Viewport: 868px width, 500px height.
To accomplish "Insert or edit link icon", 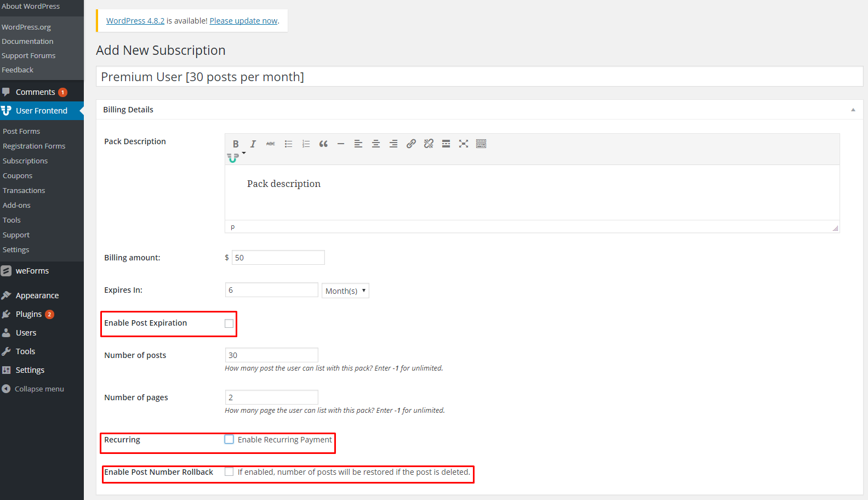I will pyautogui.click(x=411, y=144).
